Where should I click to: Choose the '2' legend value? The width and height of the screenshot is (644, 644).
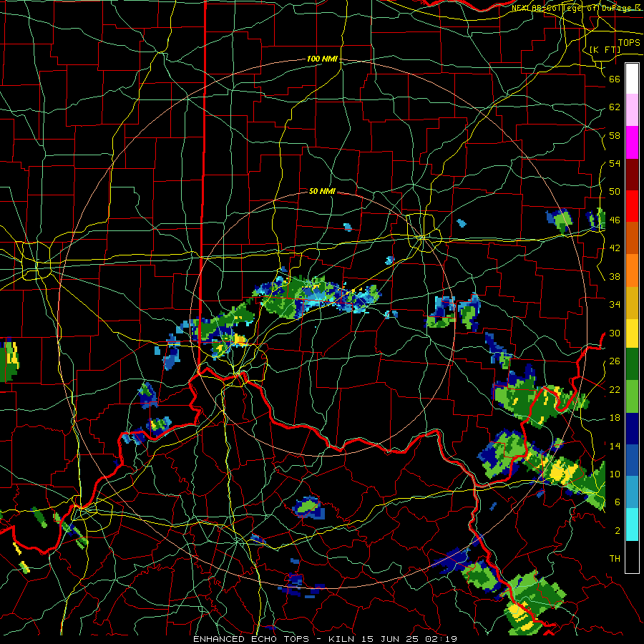tap(618, 531)
